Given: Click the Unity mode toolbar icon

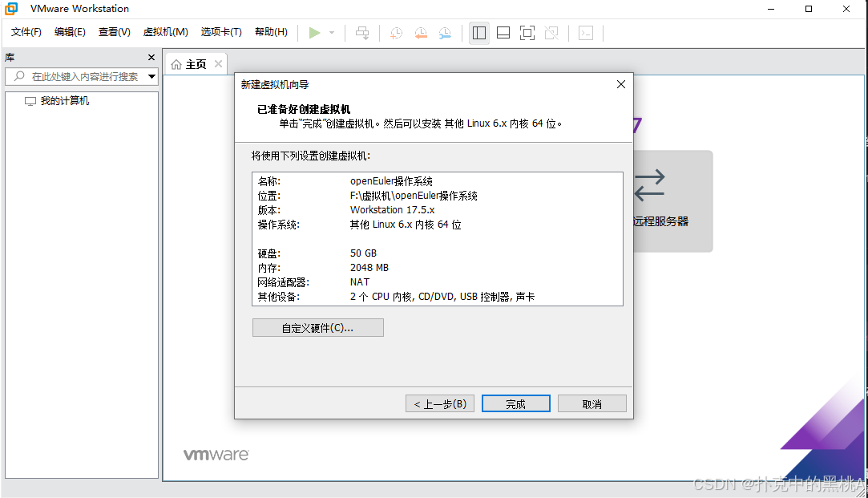Looking at the screenshot, I should point(551,33).
